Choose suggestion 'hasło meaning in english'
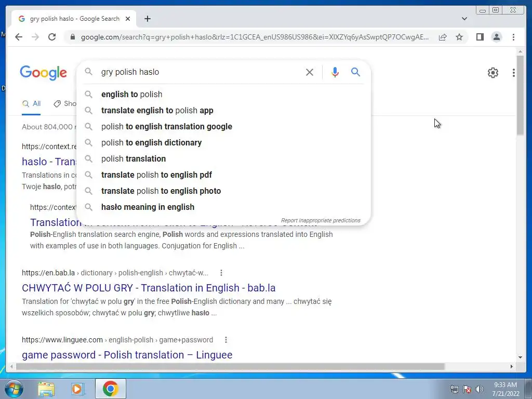The width and height of the screenshot is (532, 399). [223, 207]
